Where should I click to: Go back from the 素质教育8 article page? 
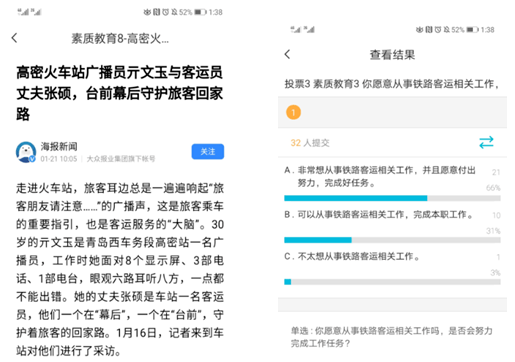point(14,38)
